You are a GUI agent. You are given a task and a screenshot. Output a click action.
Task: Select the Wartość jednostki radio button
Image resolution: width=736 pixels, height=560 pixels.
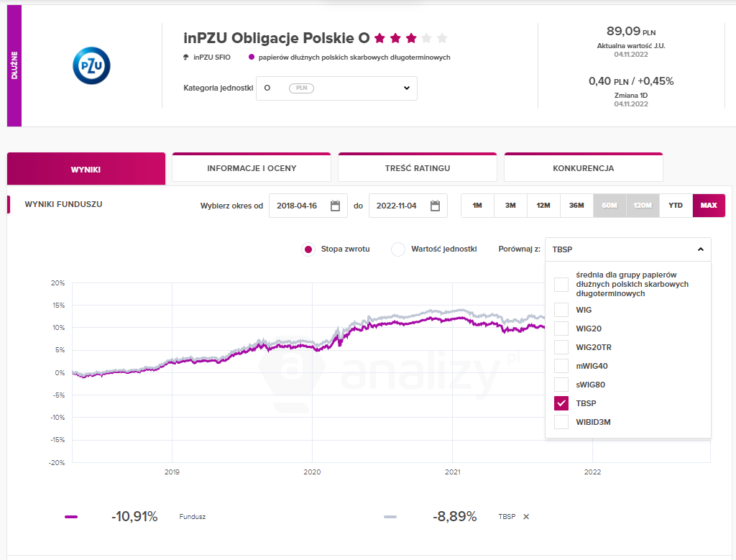[398, 249]
